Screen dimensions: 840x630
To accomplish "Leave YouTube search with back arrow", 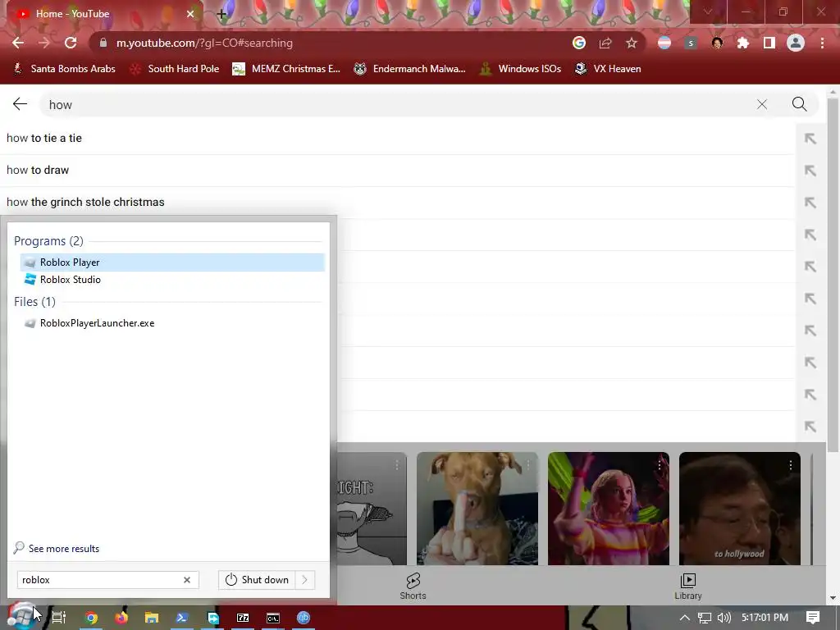I will (x=20, y=104).
